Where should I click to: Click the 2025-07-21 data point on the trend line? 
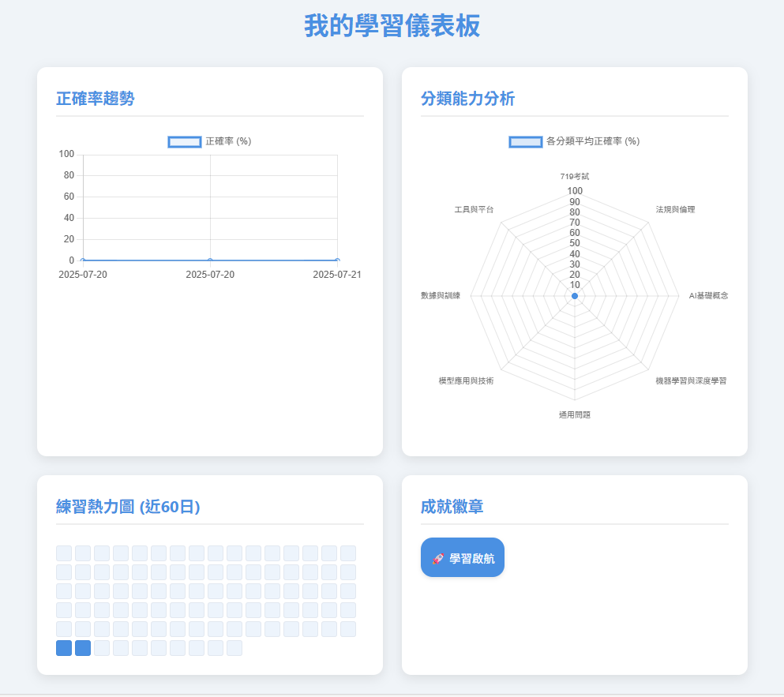pos(337,260)
